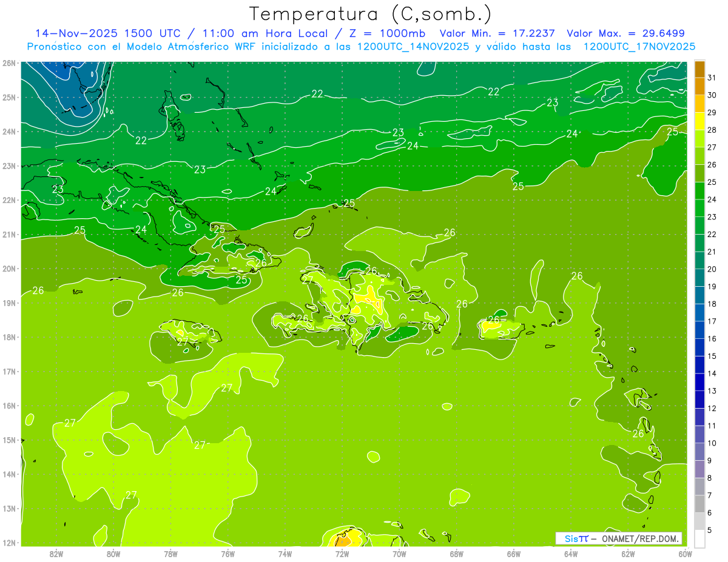Image resolution: width=728 pixels, height=562 pixels.
Task: Click the "ONAMET/REP.DOM." credit label
Action: (641, 538)
